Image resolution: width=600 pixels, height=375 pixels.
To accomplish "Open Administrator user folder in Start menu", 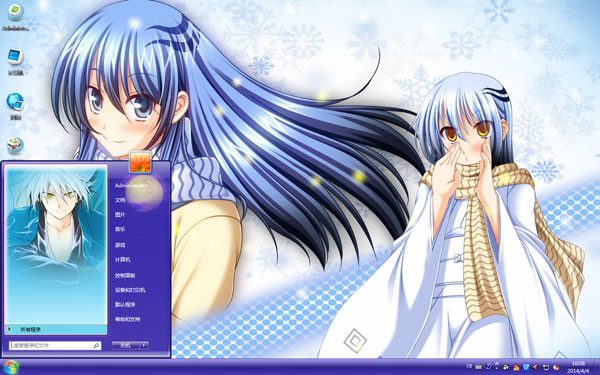I will click(x=131, y=185).
